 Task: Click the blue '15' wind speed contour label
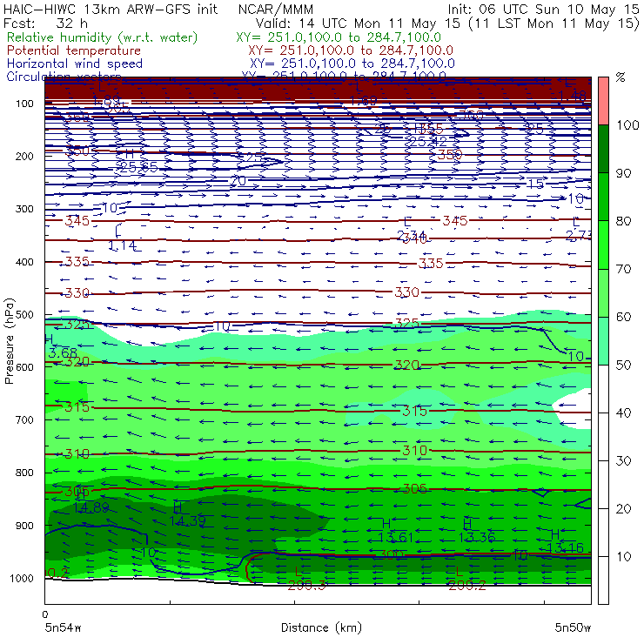(535, 184)
